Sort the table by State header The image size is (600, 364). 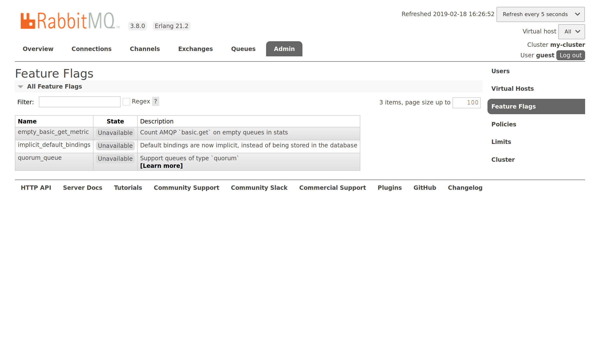(x=115, y=121)
